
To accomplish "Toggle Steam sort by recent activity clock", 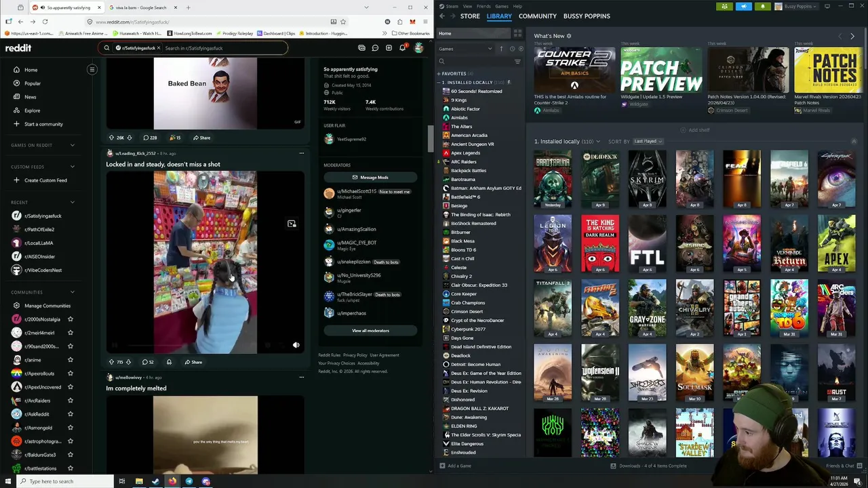I will (x=512, y=49).
